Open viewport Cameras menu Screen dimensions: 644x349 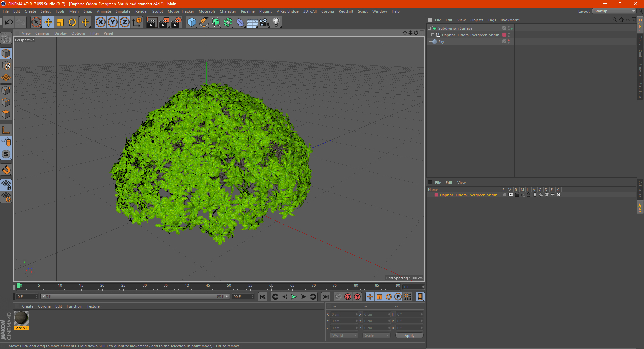(42, 33)
